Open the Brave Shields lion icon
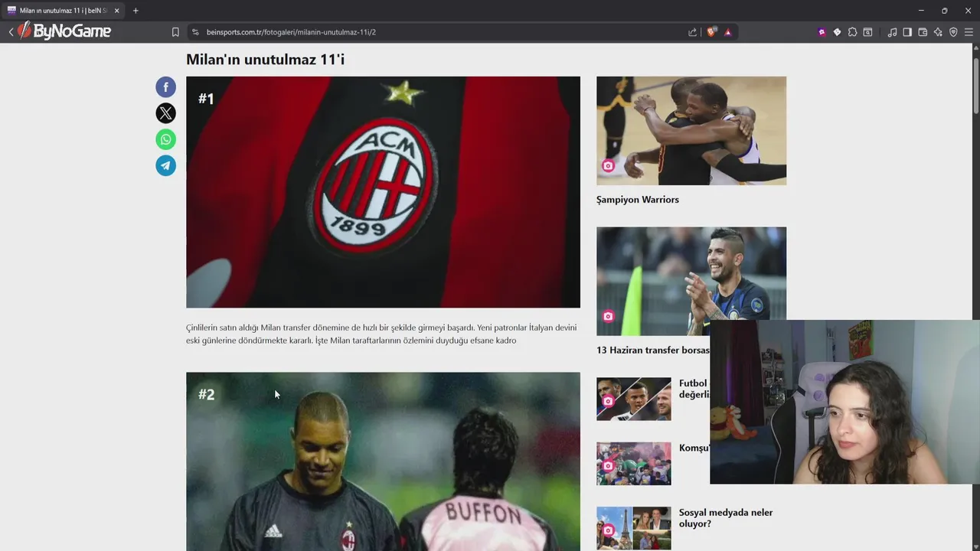Image resolution: width=980 pixels, height=551 pixels. click(711, 32)
